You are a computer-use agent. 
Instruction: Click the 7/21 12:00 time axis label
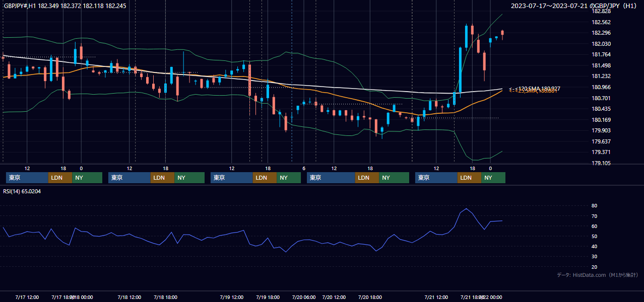(x=436, y=297)
